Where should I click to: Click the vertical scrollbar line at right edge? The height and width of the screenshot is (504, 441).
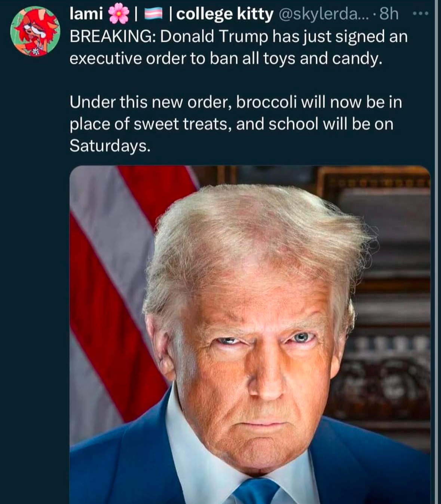coord(436,252)
